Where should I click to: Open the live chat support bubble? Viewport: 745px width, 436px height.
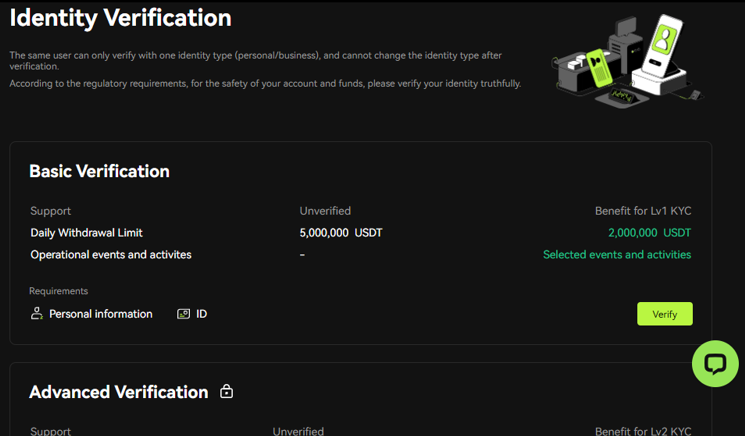click(x=715, y=364)
